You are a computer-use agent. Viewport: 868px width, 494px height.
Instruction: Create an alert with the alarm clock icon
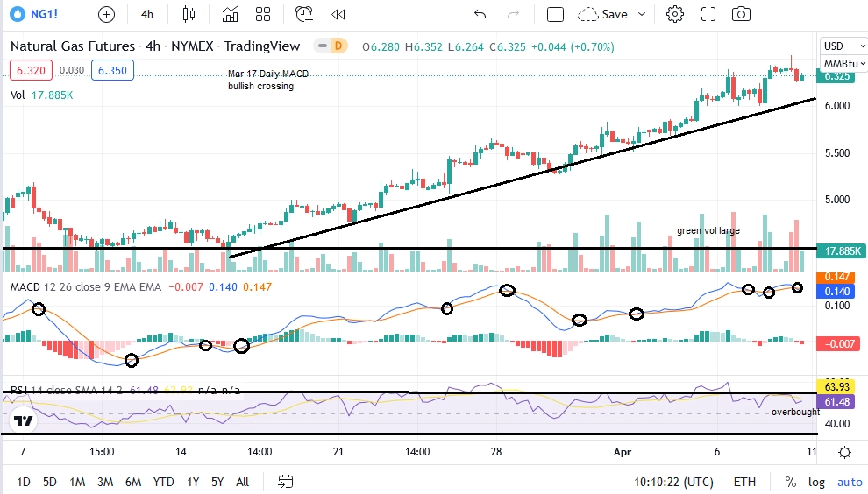pos(304,14)
